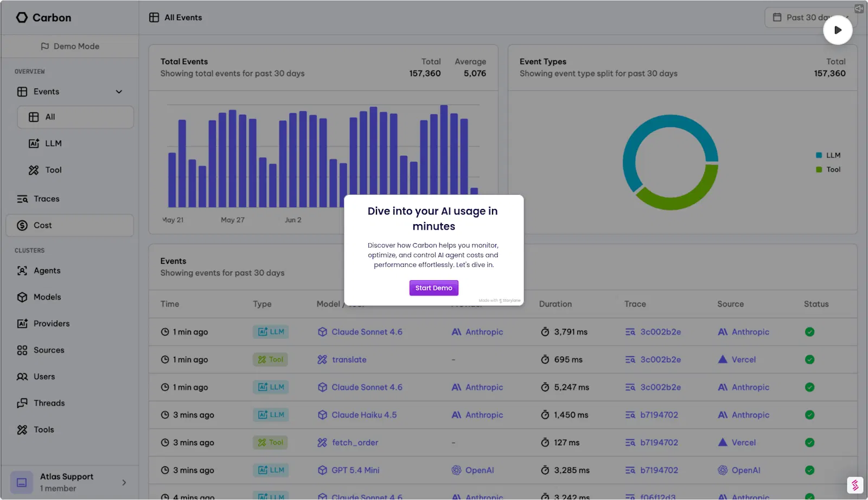Click the Providers icon in sidebar
This screenshot has height=500, width=868.
[22, 324]
